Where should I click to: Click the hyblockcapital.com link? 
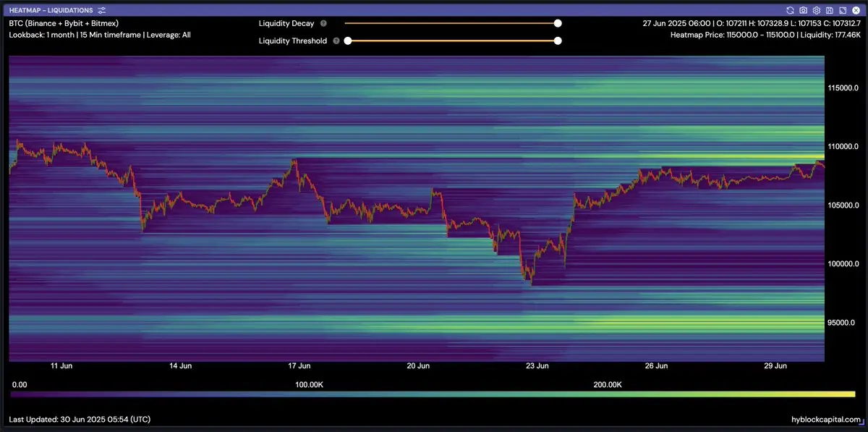tap(826, 420)
